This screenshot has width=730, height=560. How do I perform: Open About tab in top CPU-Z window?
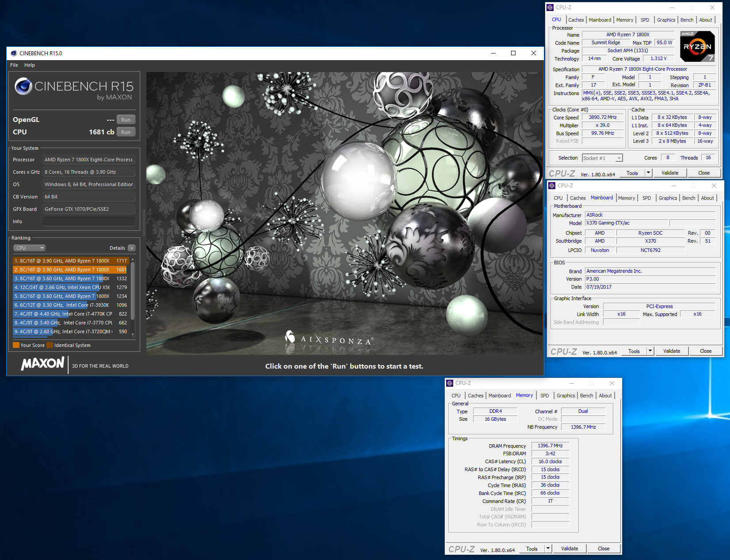tap(706, 20)
